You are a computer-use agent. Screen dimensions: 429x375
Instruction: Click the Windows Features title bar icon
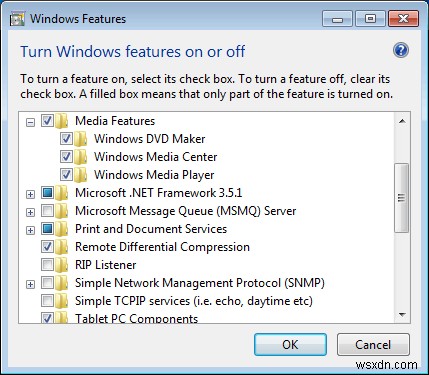[17, 19]
